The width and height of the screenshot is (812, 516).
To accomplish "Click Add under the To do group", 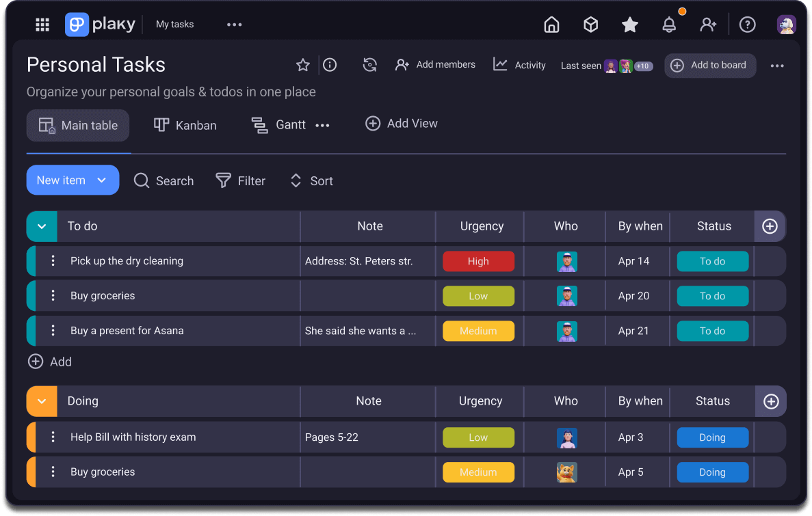I will pyautogui.click(x=49, y=362).
